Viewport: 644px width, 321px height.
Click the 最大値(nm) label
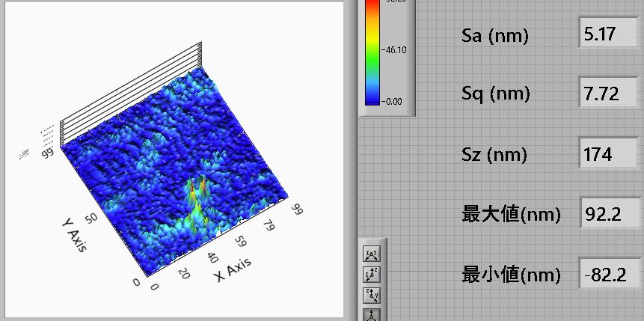511,215
